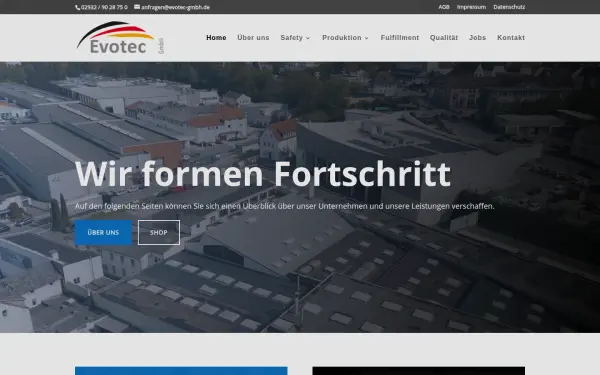Click the phone icon in top bar
This screenshot has width=600, height=375.
point(78,7)
